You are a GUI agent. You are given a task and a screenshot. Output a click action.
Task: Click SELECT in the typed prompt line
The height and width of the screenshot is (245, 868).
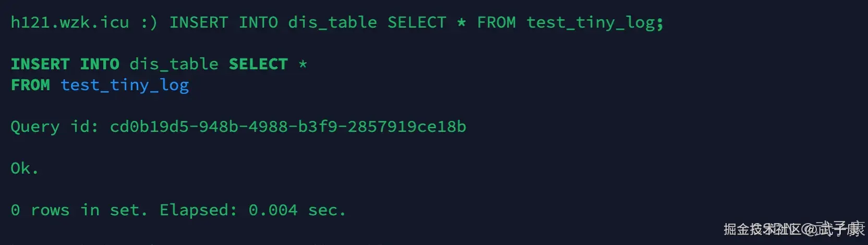tap(416, 22)
